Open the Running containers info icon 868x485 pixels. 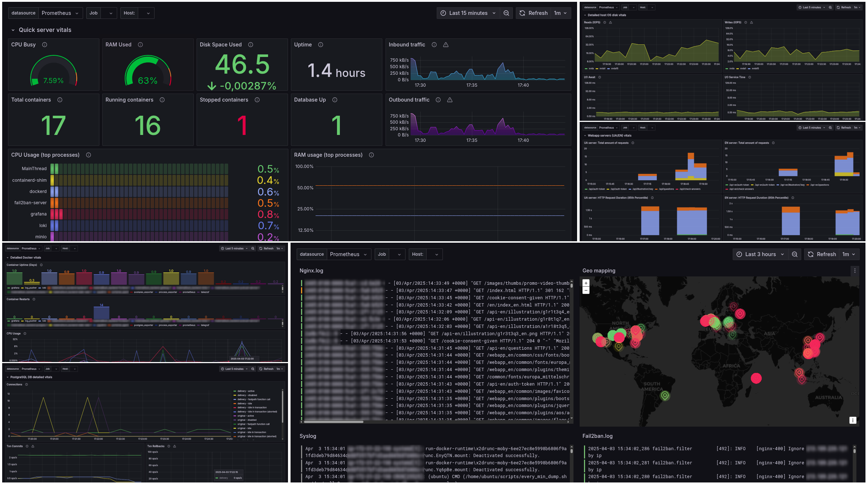[x=162, y=100]
